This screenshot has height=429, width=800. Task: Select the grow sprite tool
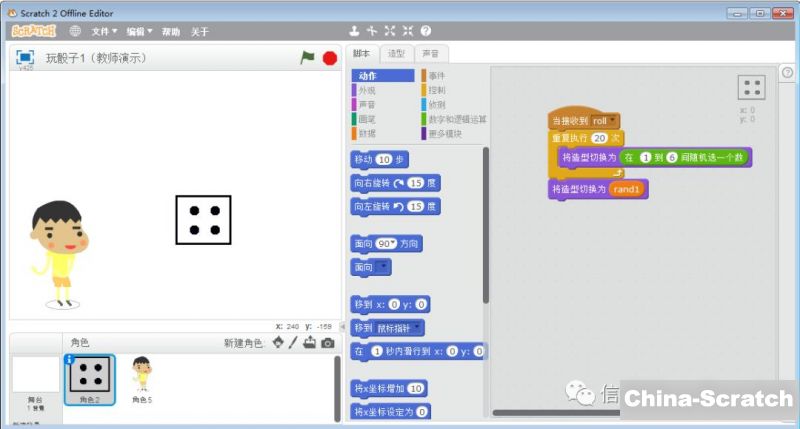coord(390,31)
